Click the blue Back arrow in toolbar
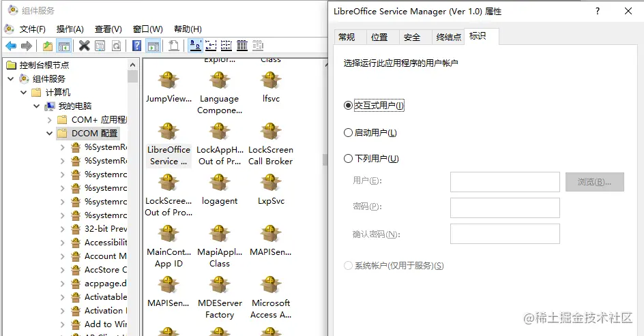The height and width of the screenshot is (336, 644). [x=11, y=46]
